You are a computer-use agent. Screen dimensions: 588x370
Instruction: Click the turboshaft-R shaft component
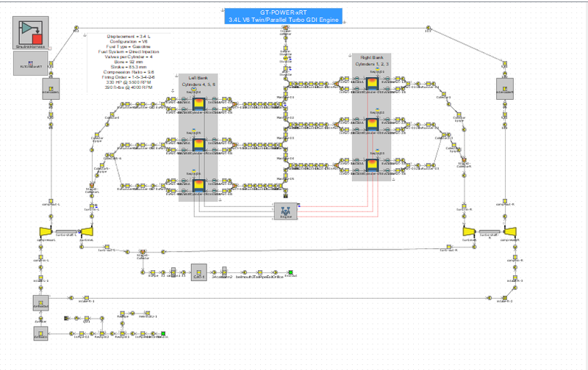[x=490, y=232]
